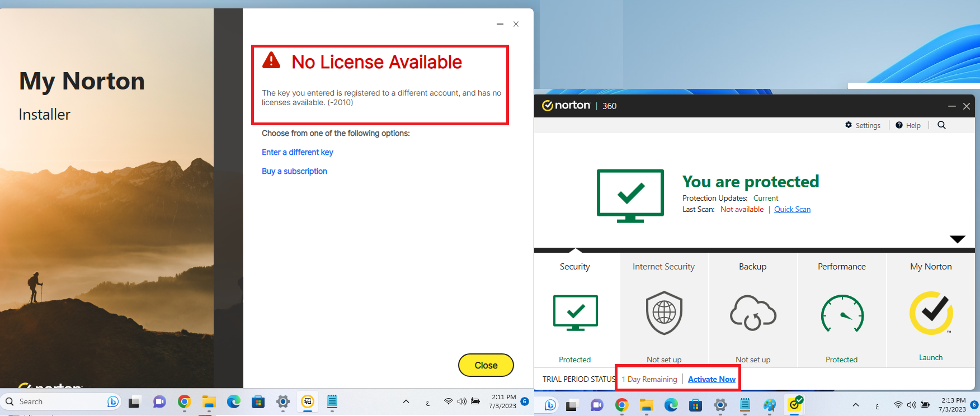Click the red warning triangle in installer
Viewport: 980px width, 416px height.
pos(271,60)
